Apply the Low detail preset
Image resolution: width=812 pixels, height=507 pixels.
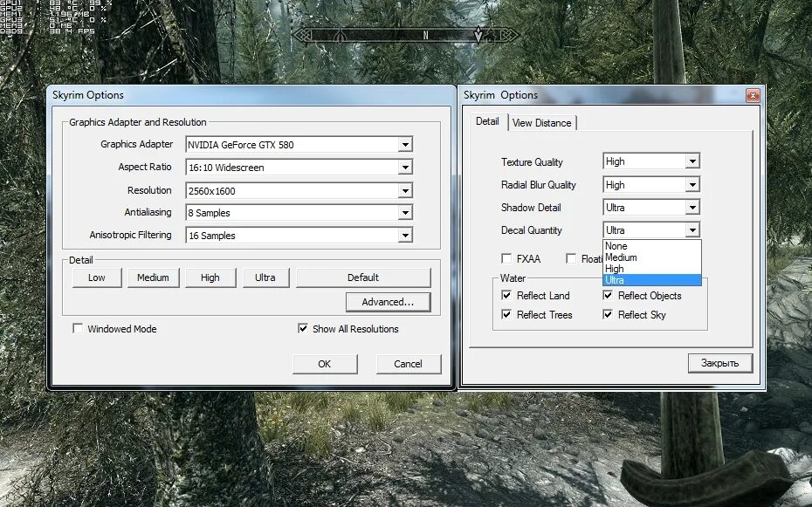(97, 277)
